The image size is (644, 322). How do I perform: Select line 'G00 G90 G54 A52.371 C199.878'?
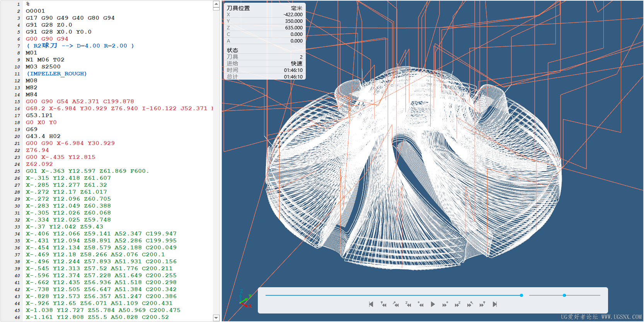click(80, 101)
